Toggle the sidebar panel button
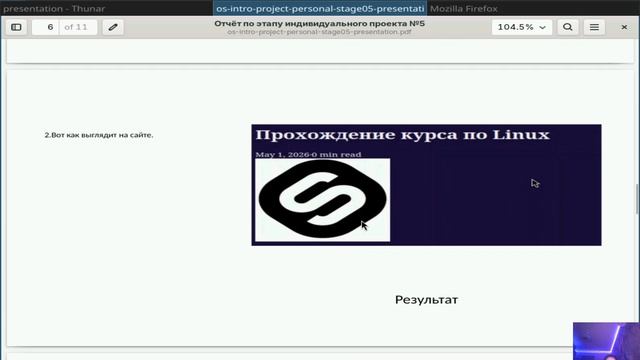The height and width of the screenshot is (360, 640). [16, 27]
